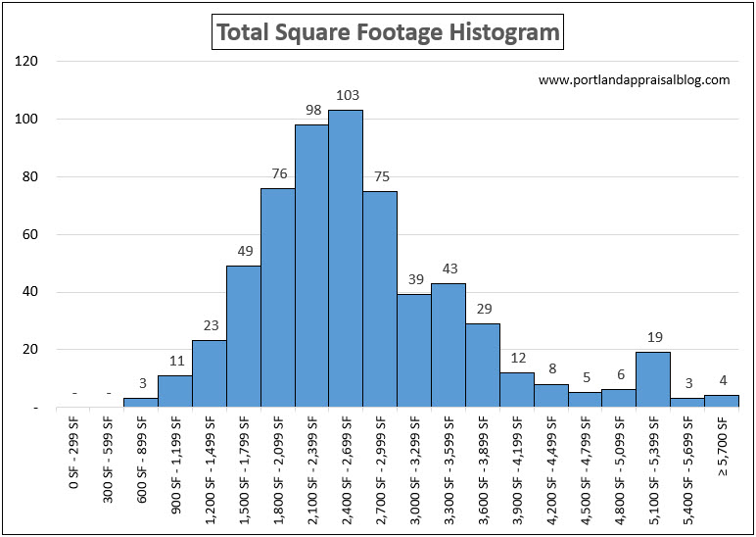Screen dimensions: 756x537
Task: Click the 3,600 SF - 3,899 SF bar
Action: (x=483, y=365)
